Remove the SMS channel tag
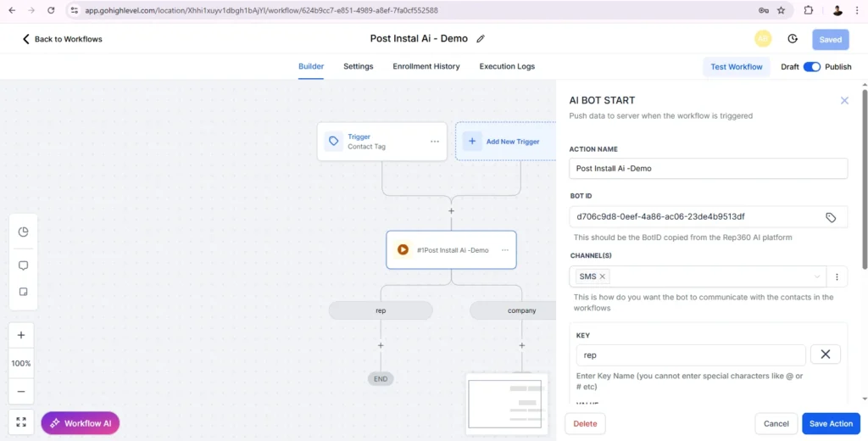 tap(603, 276)
